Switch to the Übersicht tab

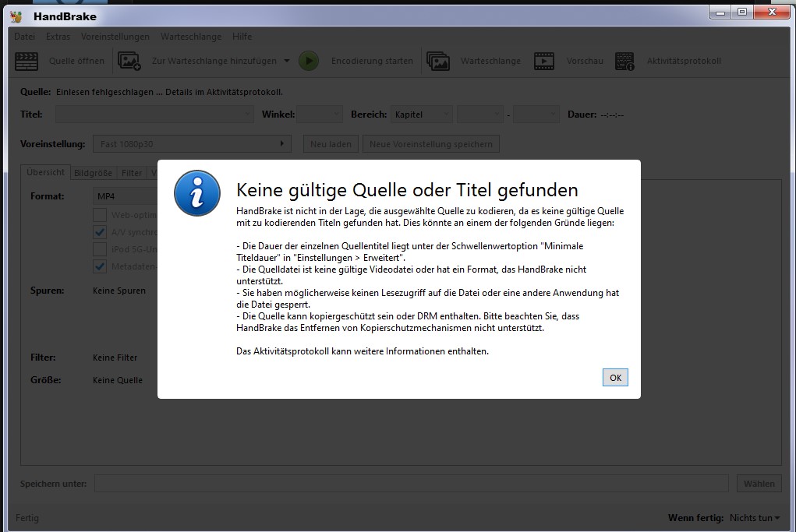tap(46, 172)
